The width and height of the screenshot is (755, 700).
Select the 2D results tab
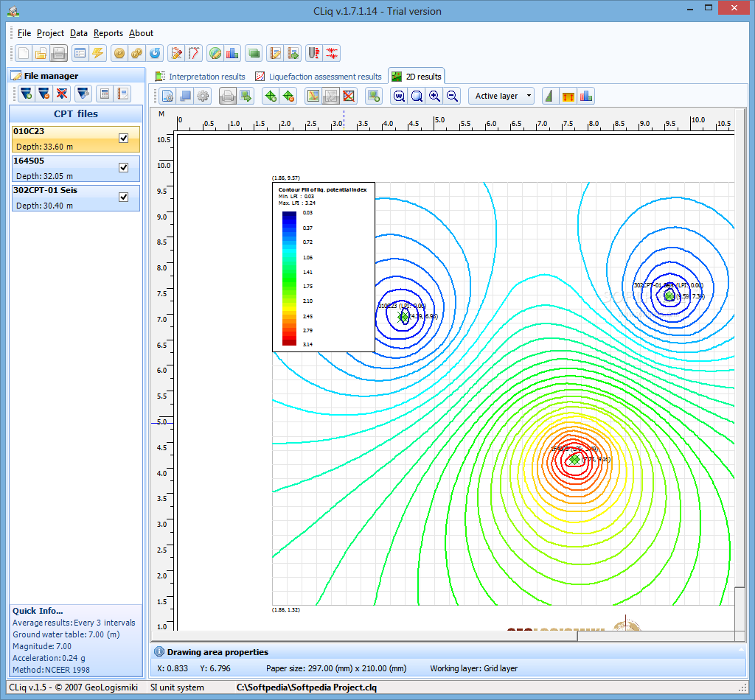tap(417, 77)
